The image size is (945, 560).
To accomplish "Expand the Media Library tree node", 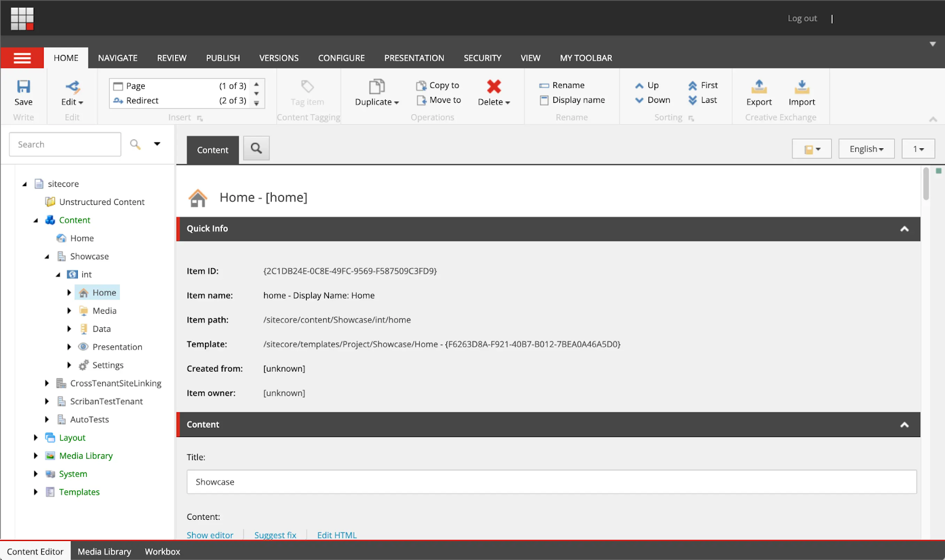I will pos(35,456).
